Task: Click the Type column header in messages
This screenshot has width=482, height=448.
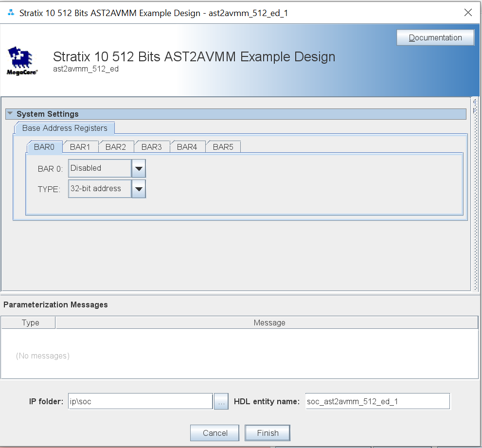Action: (30, 323)
